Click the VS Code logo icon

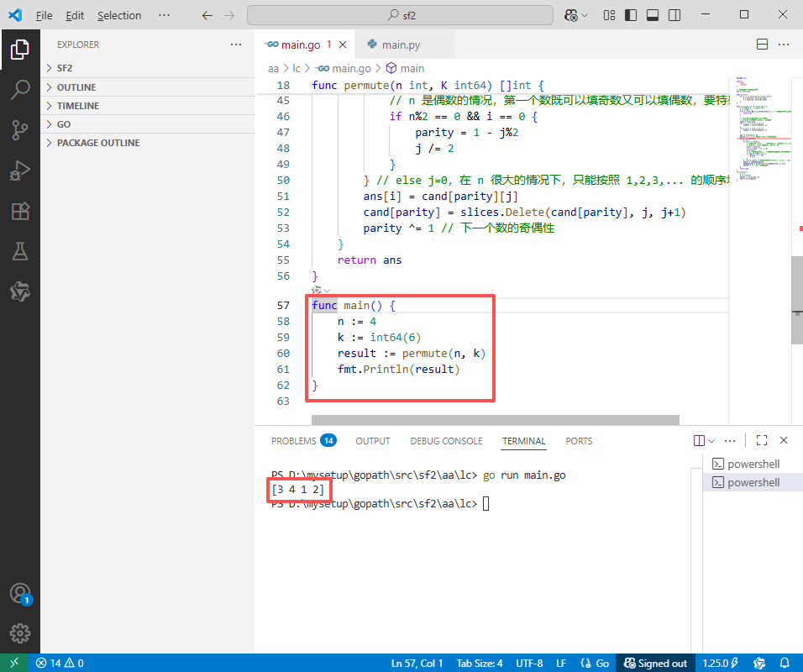point(15,15)
